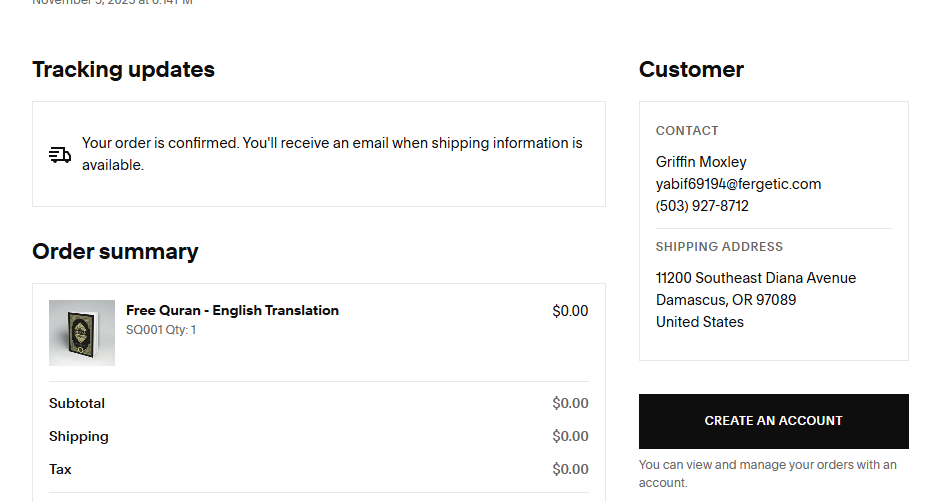This screenshot has width=932, height=502.
Task: Click the Damascus, OR 97089 address line
Action: [x=726, y=300]
